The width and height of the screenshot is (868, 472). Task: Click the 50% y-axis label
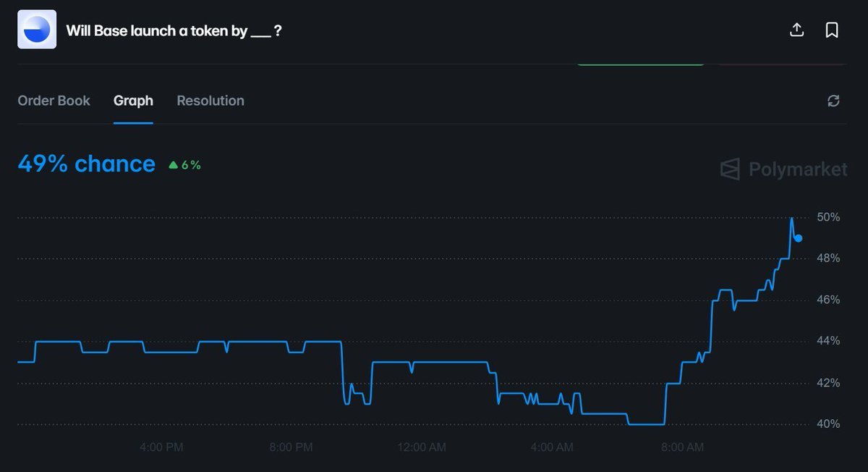pyautogui.click(x=828, y=217)
